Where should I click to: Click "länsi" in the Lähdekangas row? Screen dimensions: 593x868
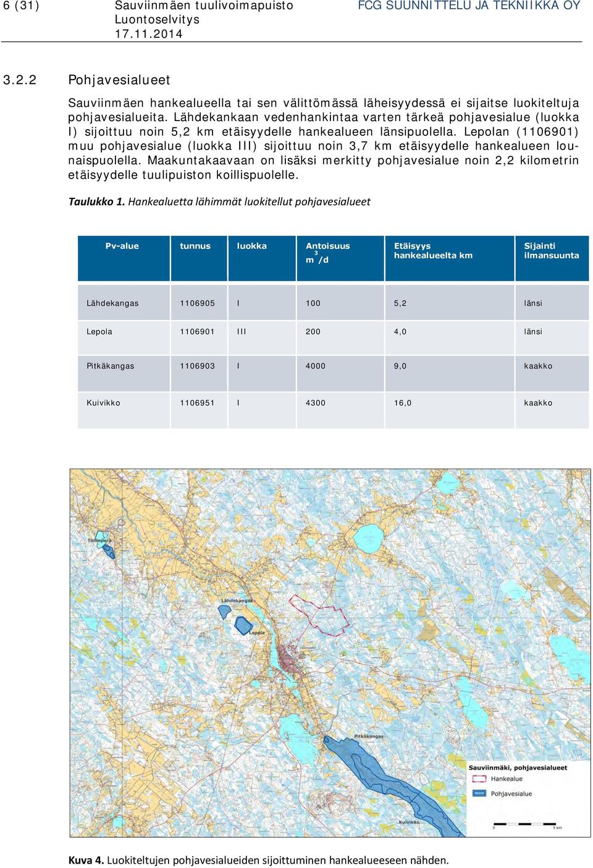[533, 303]
